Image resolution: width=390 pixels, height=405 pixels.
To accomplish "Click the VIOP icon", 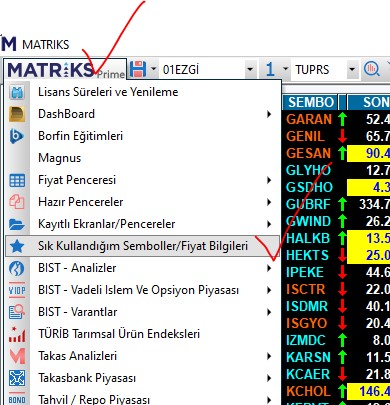I will coord(17,290).
